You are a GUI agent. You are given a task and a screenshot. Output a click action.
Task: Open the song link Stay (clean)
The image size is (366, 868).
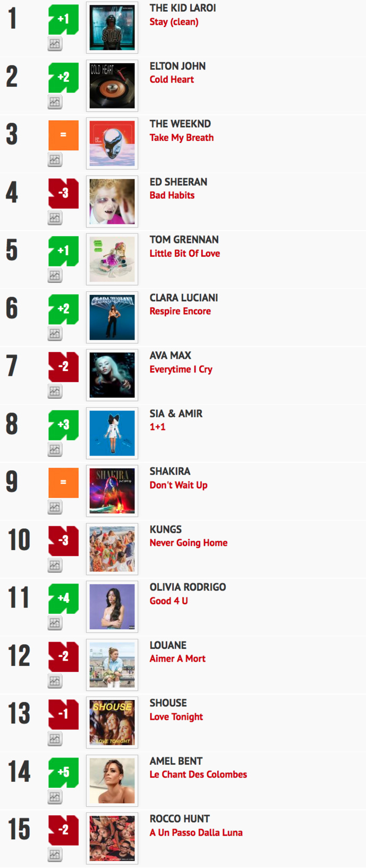[174, 22]
